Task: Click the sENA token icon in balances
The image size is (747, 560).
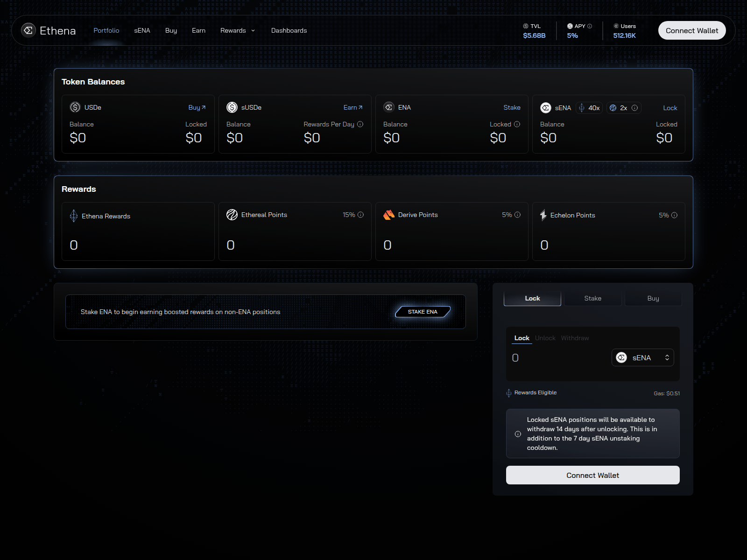Action: 546,108
